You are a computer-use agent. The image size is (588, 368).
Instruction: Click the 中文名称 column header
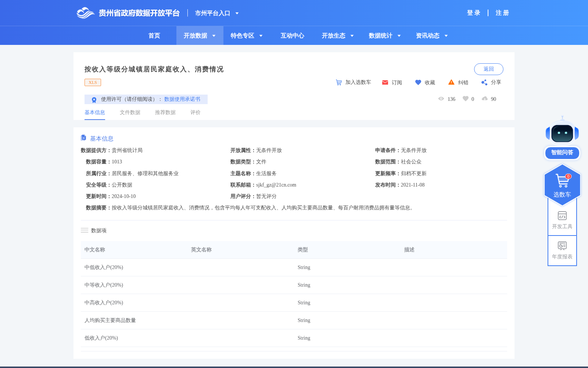pos(95,250)
